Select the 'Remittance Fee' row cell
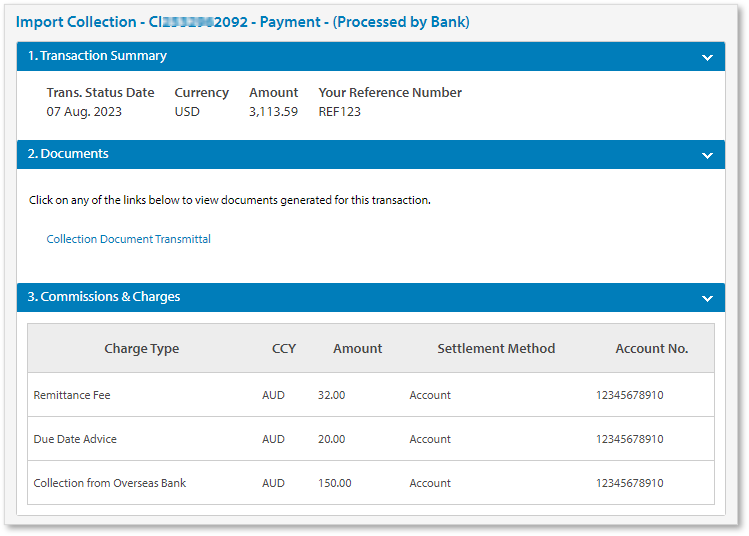Viewport: 749px width, 536px height. pos(72,395)
